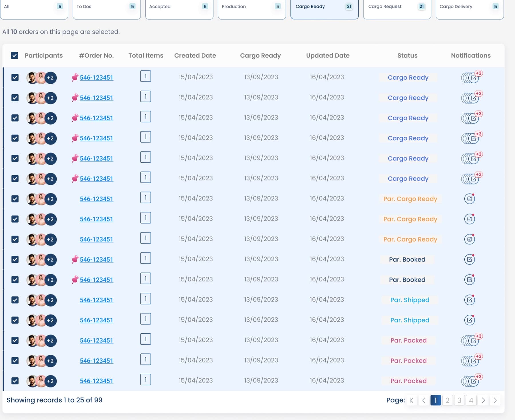Image resolution: width=515 pixels, height=420 pixels.
Task: Open notifications stack in last Par. Packed row
Action: point(472,381)
